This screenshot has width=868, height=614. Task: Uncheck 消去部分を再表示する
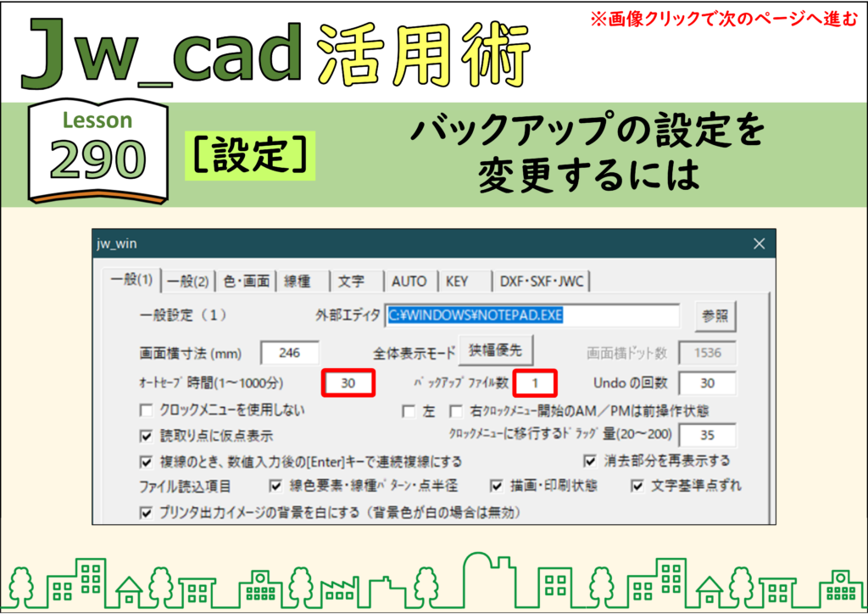(x=590, y=460)
